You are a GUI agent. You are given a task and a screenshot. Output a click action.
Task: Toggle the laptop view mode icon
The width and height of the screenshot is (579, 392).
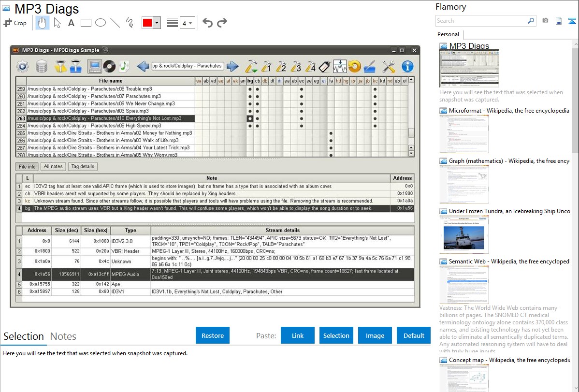(x=95, y=67)
